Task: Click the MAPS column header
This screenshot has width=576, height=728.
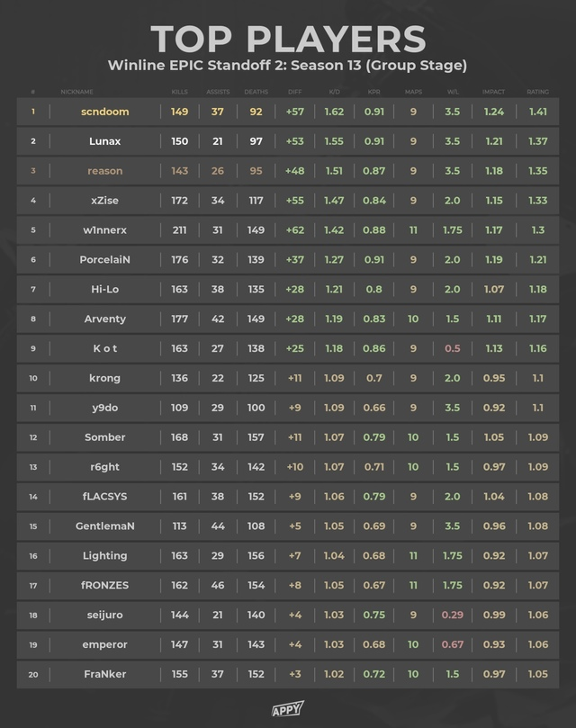Action: coord(413,92)
